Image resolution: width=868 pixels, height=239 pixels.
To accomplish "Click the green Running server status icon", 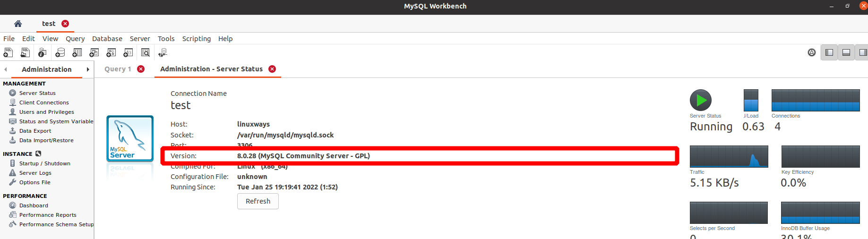I will point(701,100).
